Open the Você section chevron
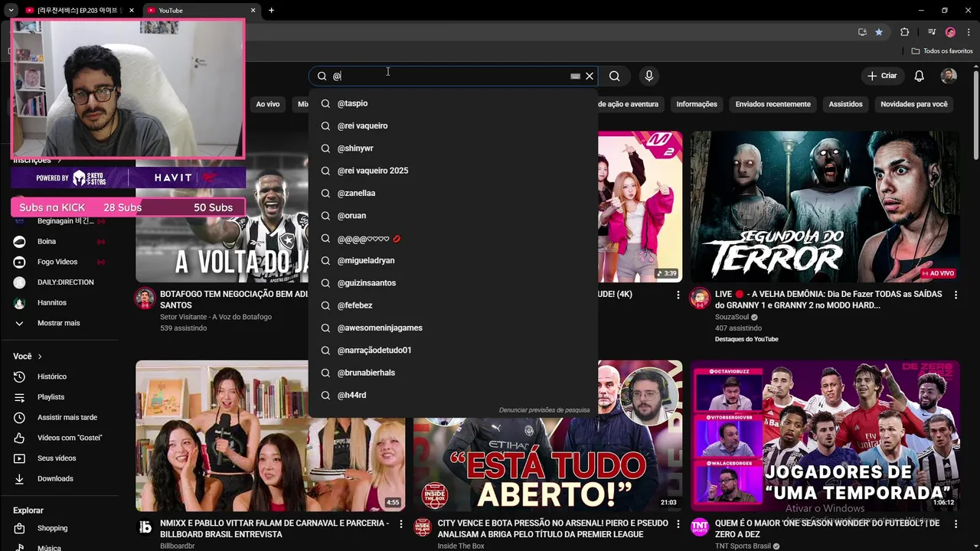Image resolution: width=980 pixels, height=551 pixels. click(40, 357)
